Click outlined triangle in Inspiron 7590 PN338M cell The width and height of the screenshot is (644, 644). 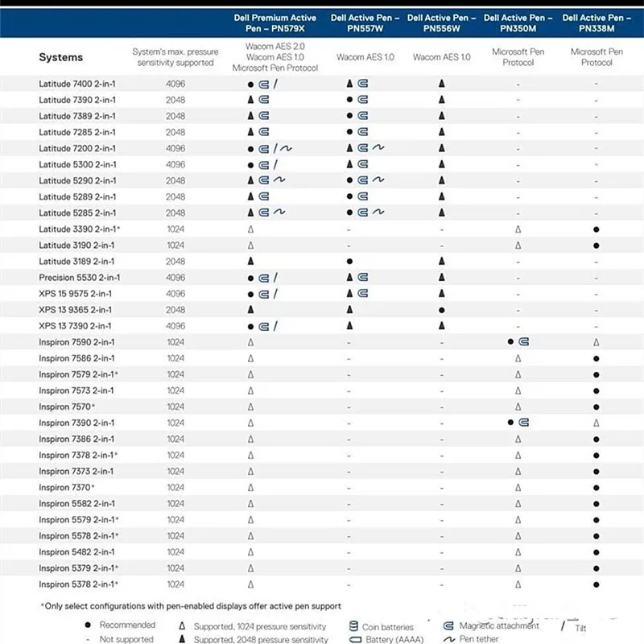click(597, 342)
